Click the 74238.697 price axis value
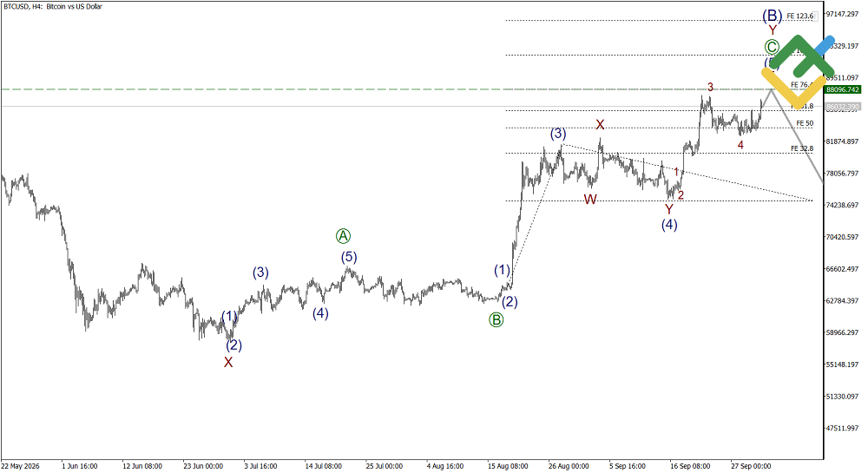Screen dimensions: 868x473 click(x=843, y=205)
